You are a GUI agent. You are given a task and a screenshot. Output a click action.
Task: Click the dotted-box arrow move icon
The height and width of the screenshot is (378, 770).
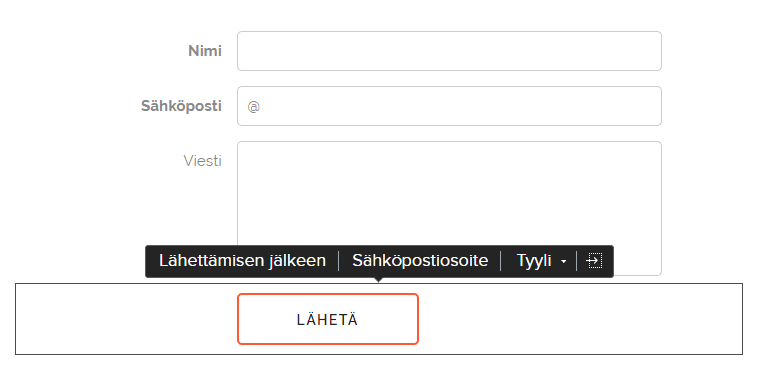(594, 261)
